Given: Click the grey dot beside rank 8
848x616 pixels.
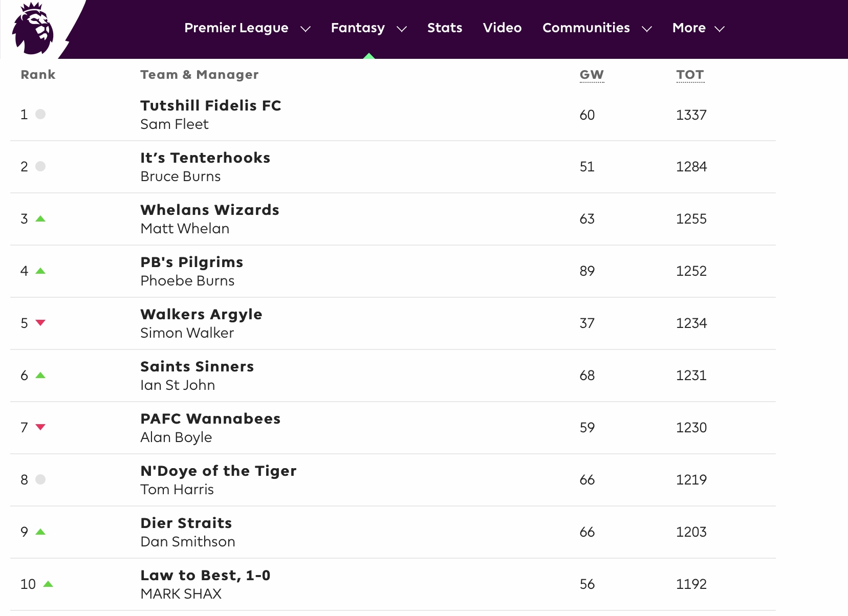Looking at the screenshot, I should click(x=40, y=479).
